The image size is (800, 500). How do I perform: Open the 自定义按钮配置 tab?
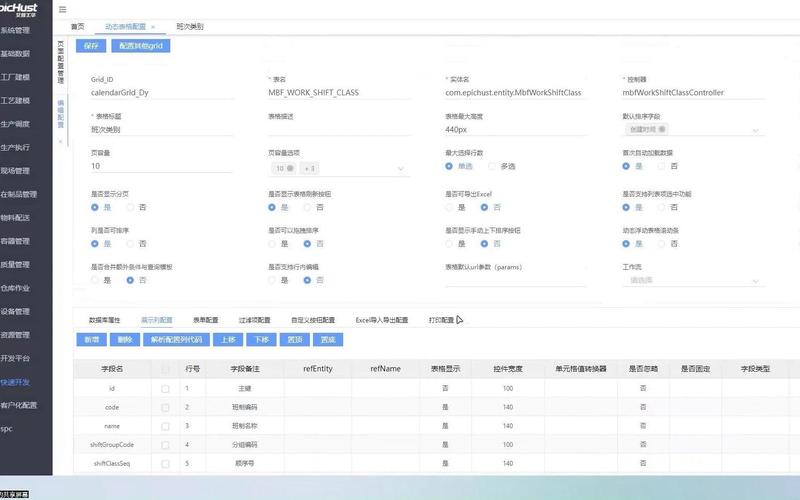coord(313,320)
